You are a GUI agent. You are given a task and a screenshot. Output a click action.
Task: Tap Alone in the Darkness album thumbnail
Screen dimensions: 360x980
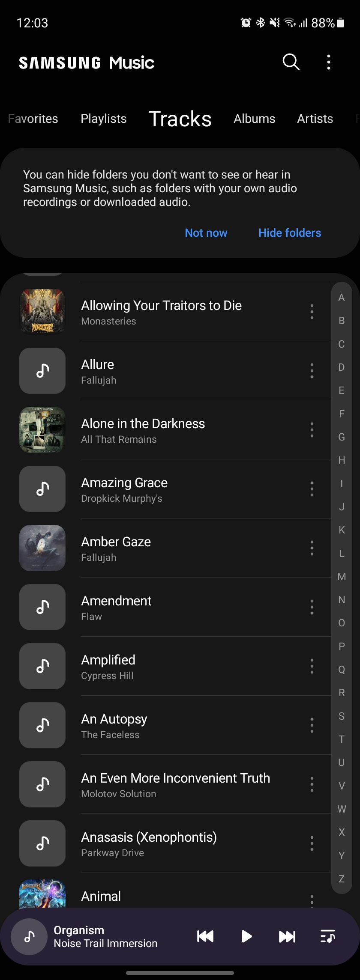click(42, 430)
